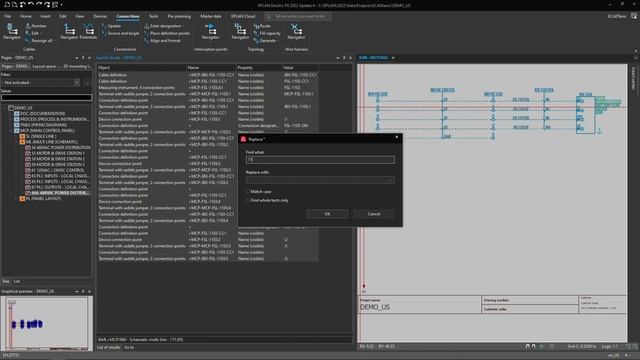Click Place definition points
The height and width of the screenshot is (360, 640).
[167, 33]
